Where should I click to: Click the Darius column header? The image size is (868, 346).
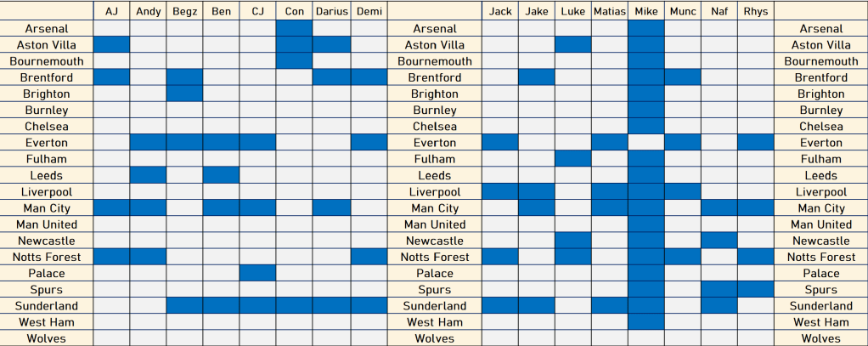tap(332, 11)
